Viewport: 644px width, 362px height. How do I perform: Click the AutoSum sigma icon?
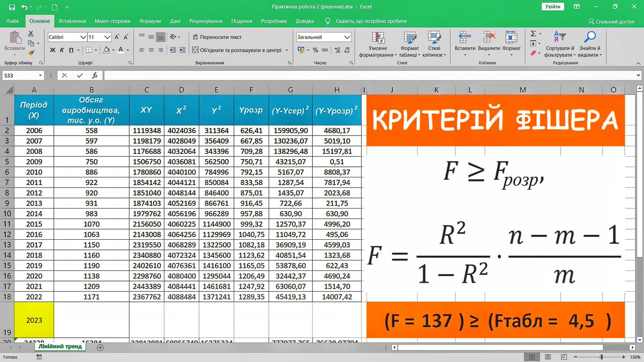click(532, 34)
